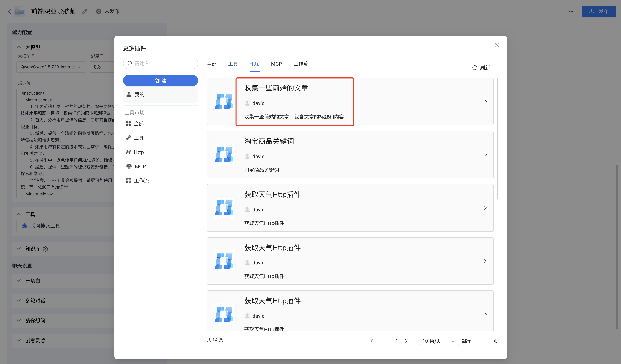Click the blue 创建 button
621x364 pixels.
[161, 80]
